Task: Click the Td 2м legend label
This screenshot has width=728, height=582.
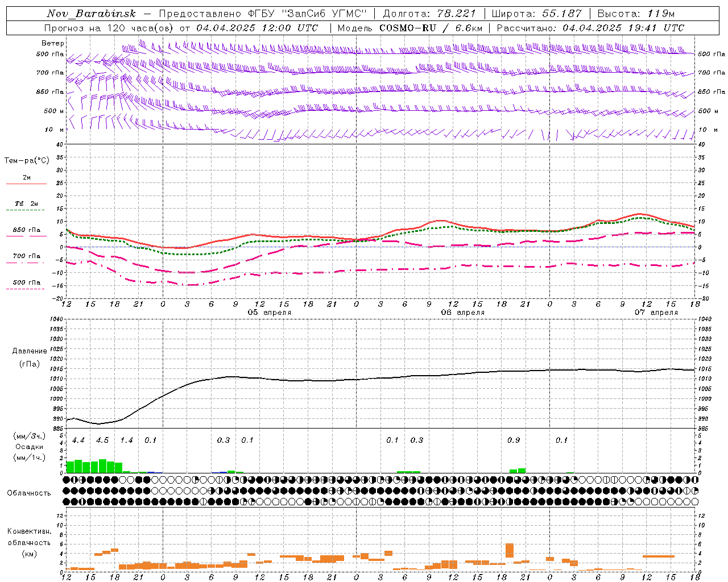Action: tap(27, 203)
